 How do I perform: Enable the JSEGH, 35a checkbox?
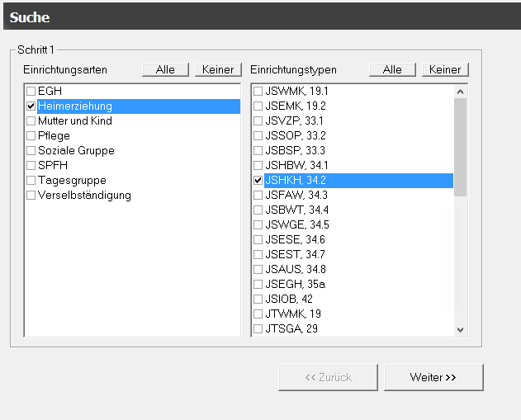(x=258, y=285)
